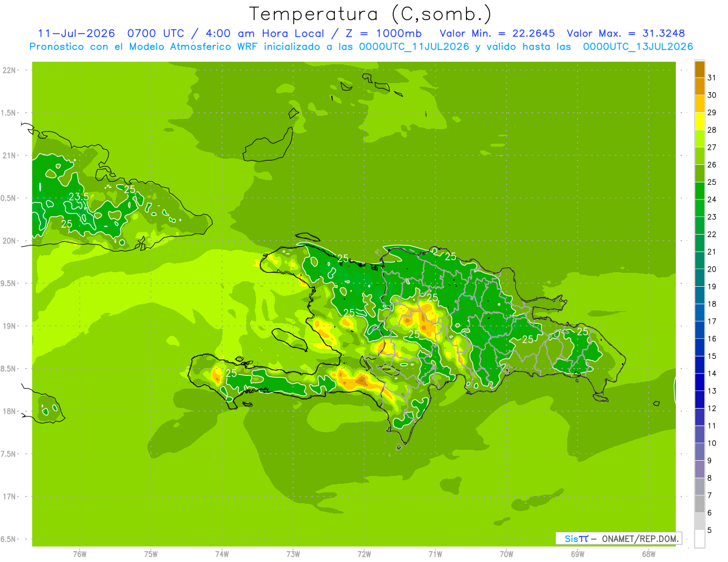Click the "68W" longitude axis label

pos(649,554)
